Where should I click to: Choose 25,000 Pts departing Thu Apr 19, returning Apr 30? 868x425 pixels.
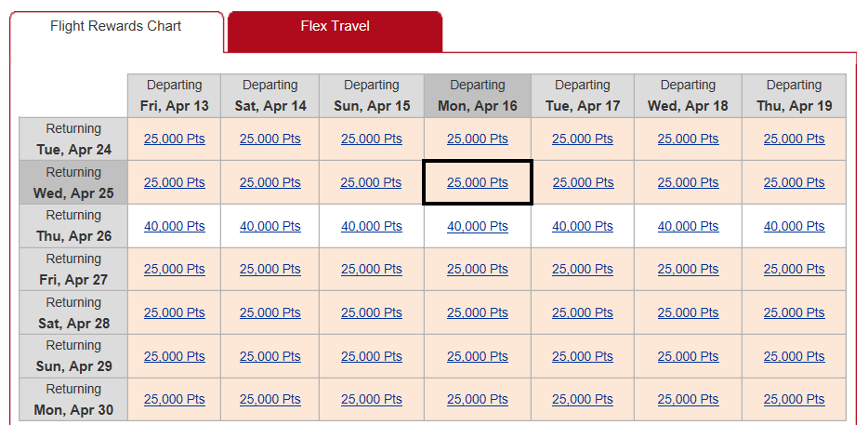(x=794, y=400)
